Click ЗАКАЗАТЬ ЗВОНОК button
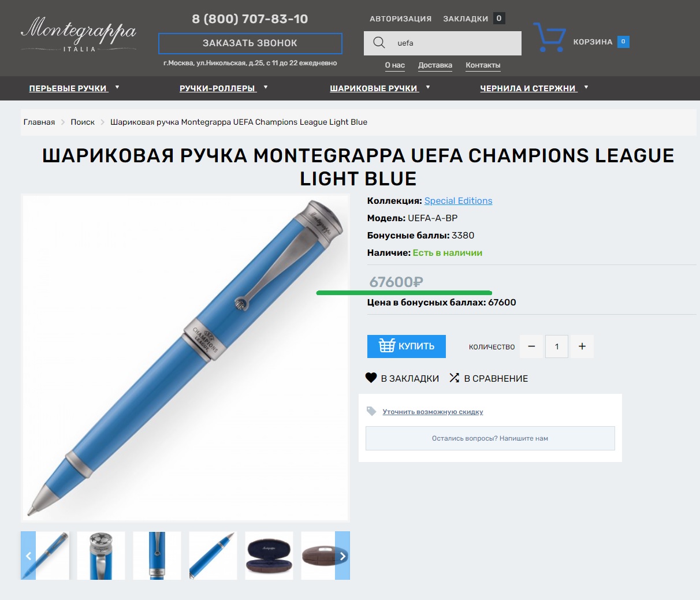Image resolution: width=700 pixels, height=600 pixels. 250,43
